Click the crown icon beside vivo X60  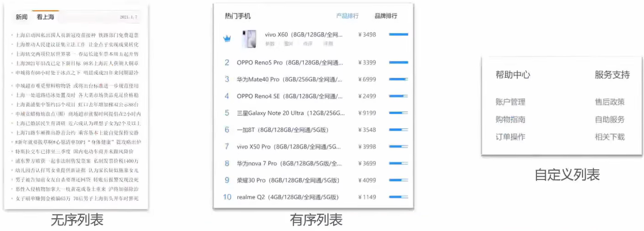[227, 39]
